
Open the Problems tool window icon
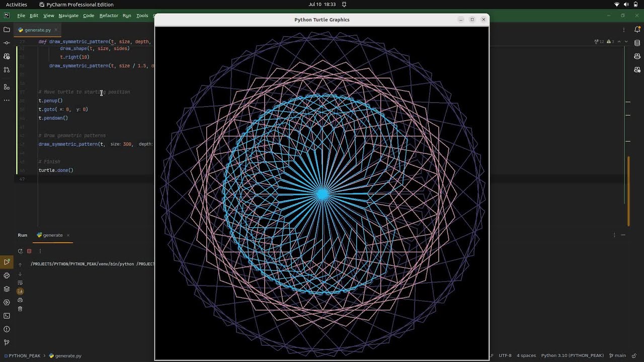[7, 329]
